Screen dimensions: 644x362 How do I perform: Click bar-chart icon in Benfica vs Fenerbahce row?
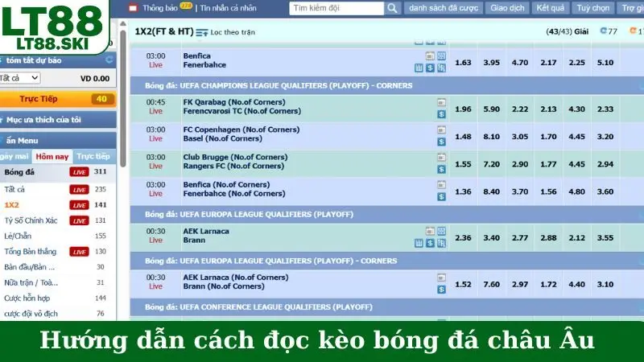[x=419, y=68]
